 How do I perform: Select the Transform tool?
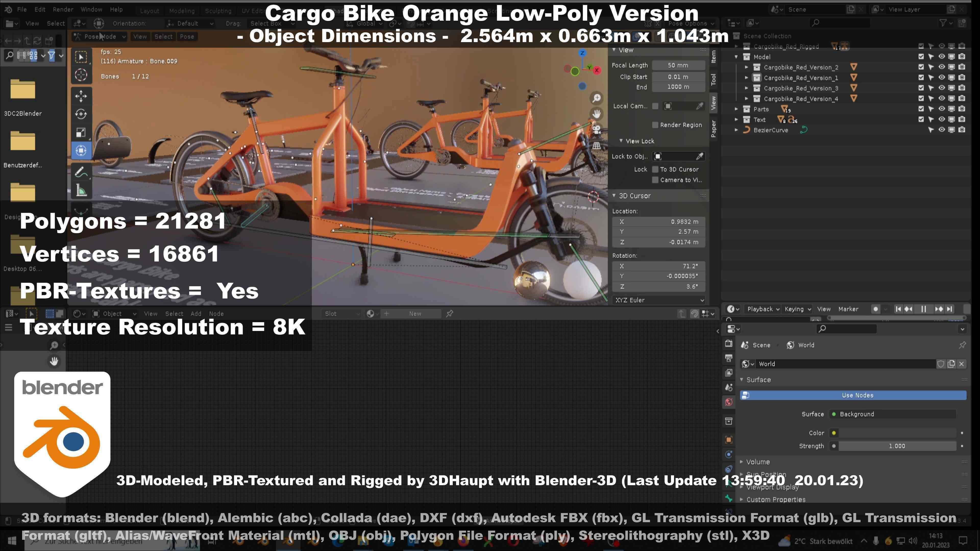[x=81, y=151]
